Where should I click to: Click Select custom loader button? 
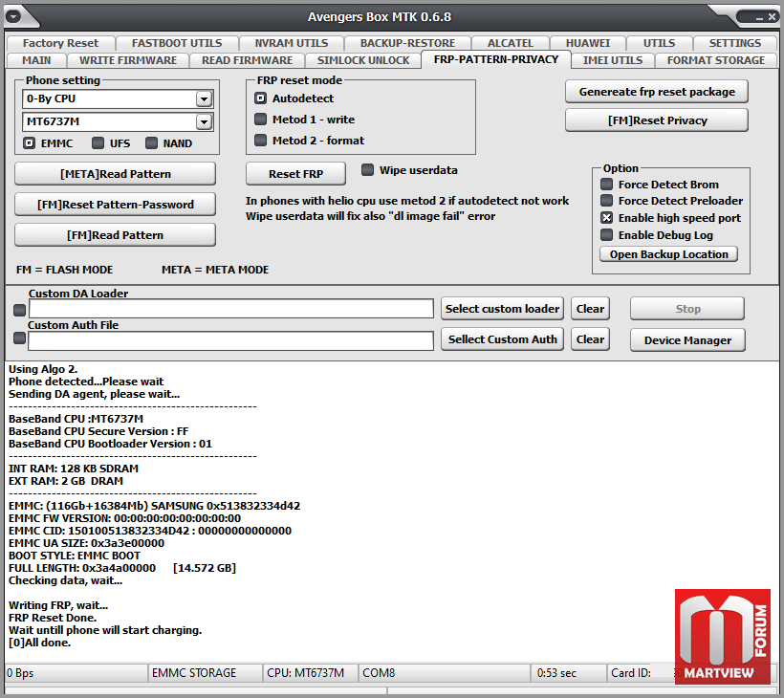click(x=502, y=309)
